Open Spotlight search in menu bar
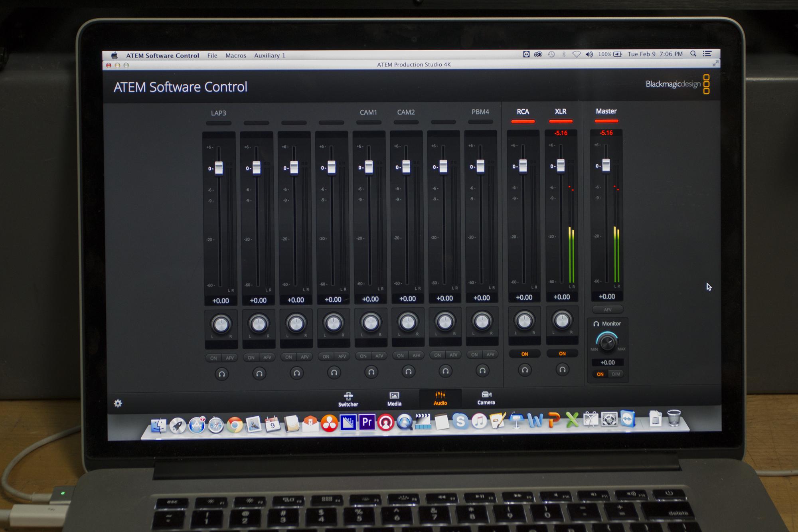The height and width of the screenshot is (532, 798). pyautogui.click(x=693, y=53)
